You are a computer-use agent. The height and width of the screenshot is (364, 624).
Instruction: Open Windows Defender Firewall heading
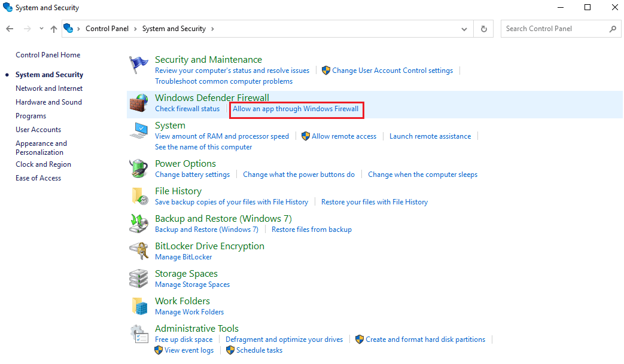pyautogui.click(x=212, y=97)
